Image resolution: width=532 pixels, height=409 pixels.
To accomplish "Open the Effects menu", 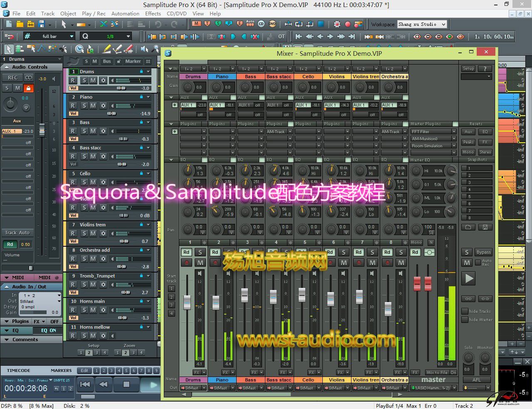I will point(153,13).
